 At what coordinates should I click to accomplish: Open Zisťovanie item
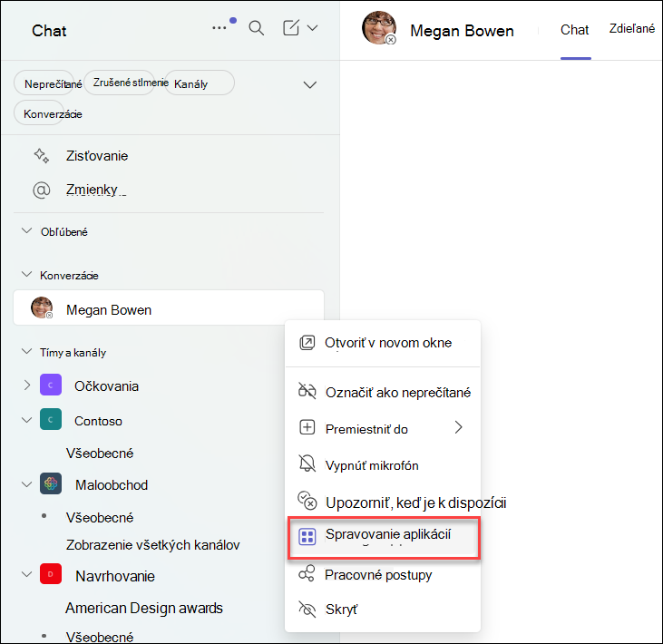point(97,156)
